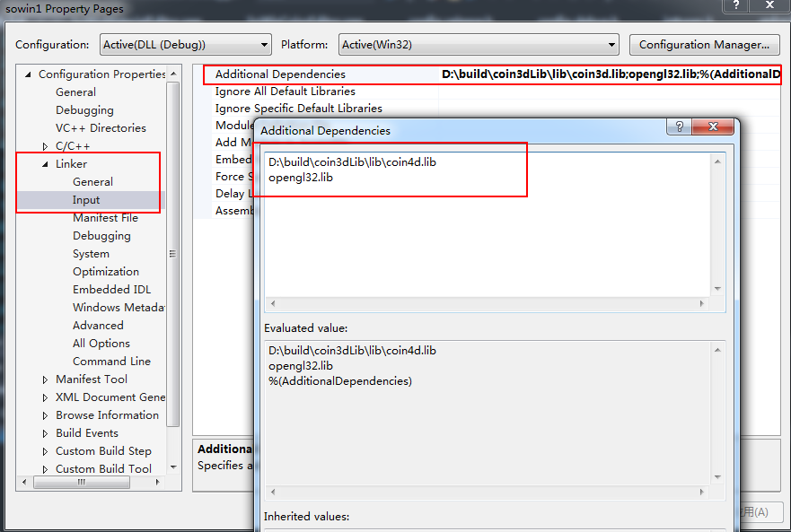Select the Linker Input page
The image size is (791, 532).
86,200
